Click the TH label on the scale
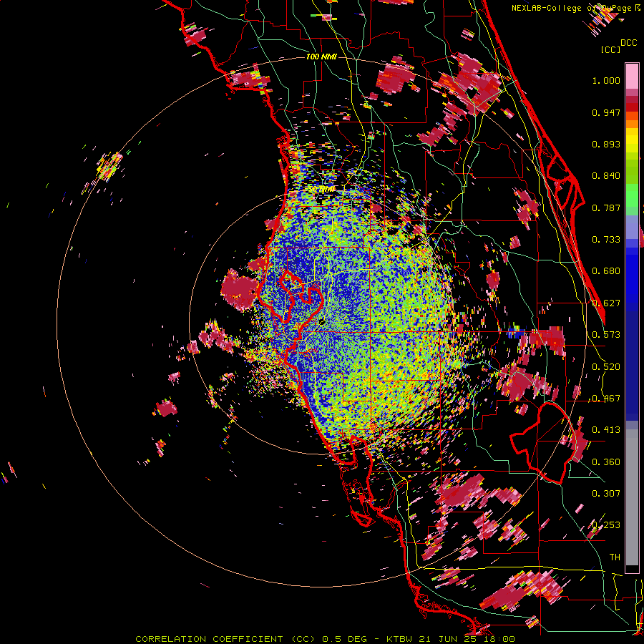Image resolution: width=644 pixels, height=644 pixels. 615,557
